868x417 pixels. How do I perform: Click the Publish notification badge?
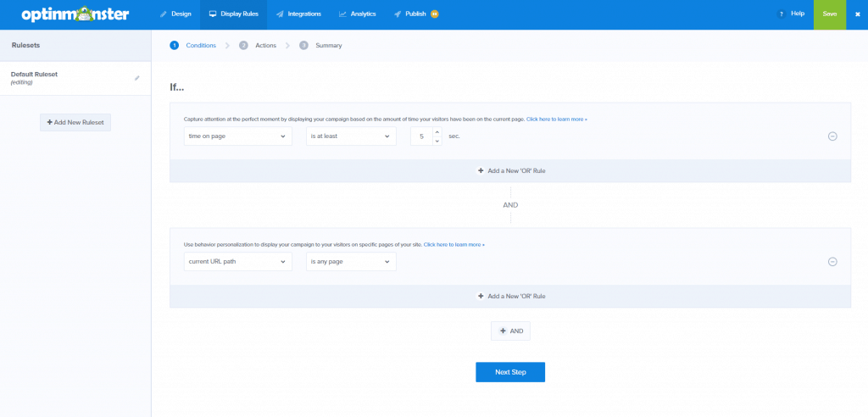pos(435,14)
